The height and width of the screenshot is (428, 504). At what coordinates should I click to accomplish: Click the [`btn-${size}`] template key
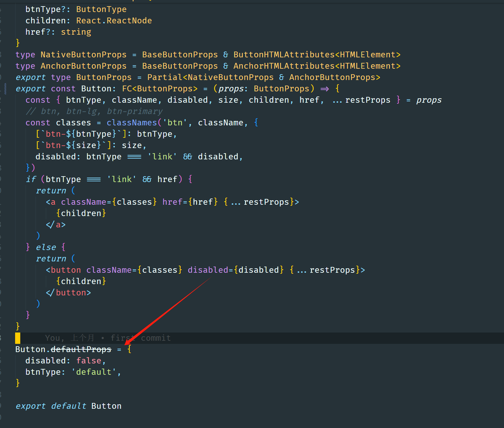coord(73,145)
